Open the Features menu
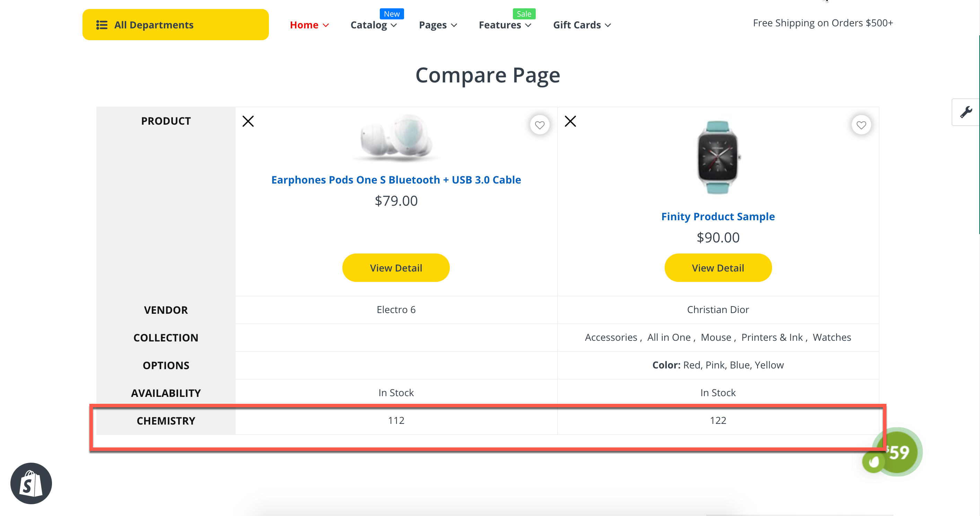The width and height of the screenshot is (980, 516). tap(505, 25)
